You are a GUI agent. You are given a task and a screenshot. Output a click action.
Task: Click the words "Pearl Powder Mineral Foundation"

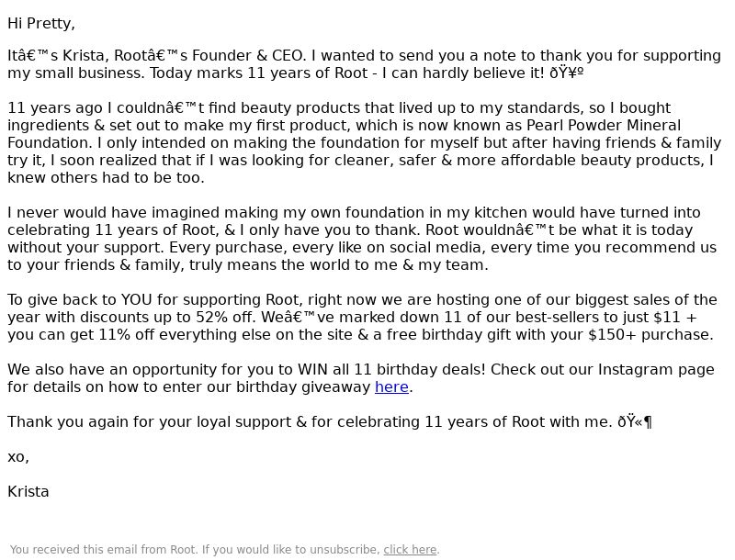pyautogui.click(x=344, y=134)
